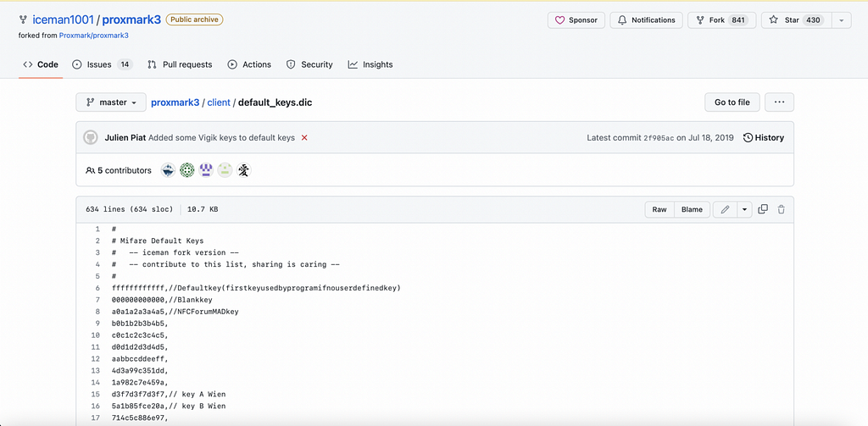868x426 pixels.
Task: Open commit hash 2f905ac
Action: [658, 138]
